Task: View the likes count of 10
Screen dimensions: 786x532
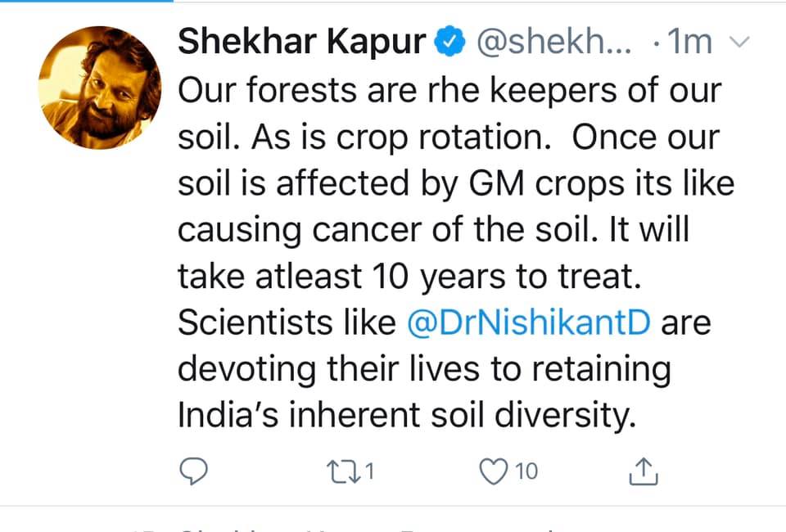Action: (x=526, y=471)
